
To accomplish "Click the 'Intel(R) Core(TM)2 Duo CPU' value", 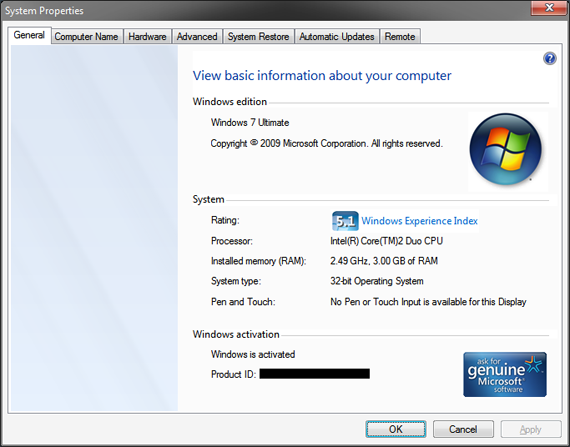I will click(386, 241).
